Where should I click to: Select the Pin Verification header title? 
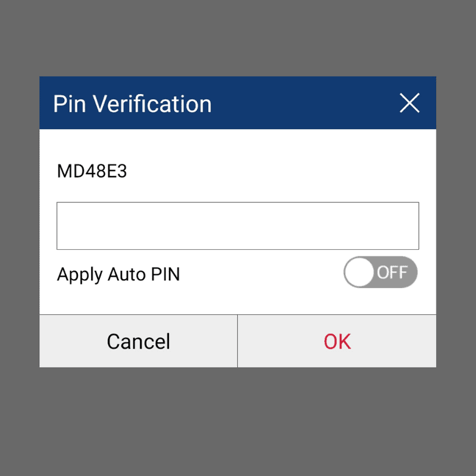click(132, 103)
